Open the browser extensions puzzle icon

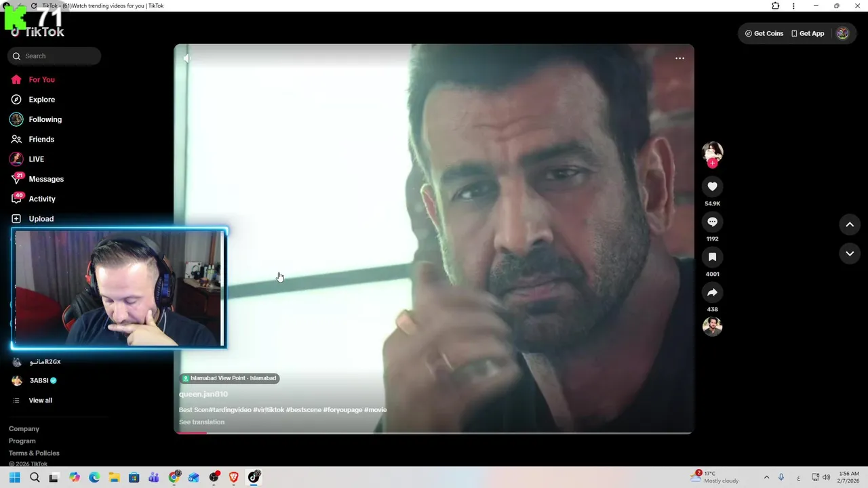click(x=776, y=6)
